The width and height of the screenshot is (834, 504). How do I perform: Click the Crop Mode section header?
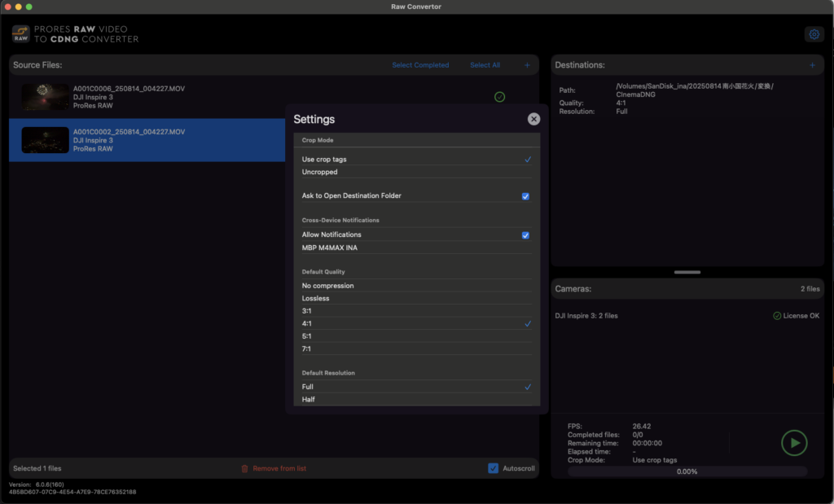318,140
